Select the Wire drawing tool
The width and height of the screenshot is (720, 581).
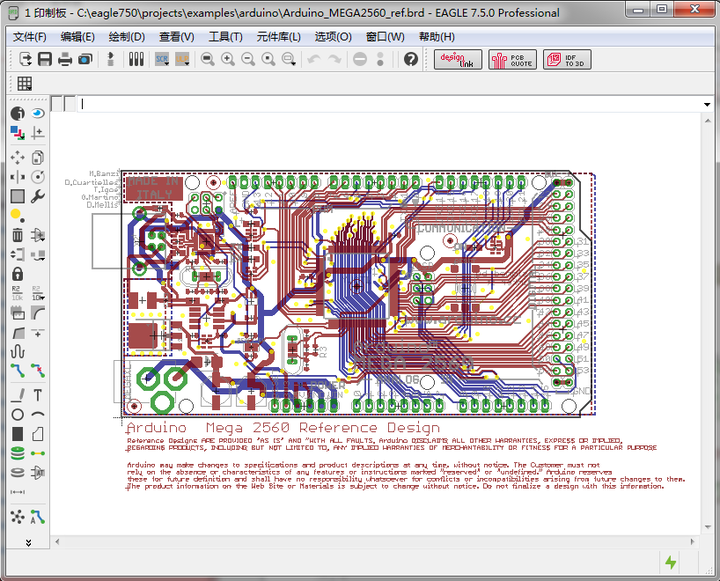click(x=17, y=395)
